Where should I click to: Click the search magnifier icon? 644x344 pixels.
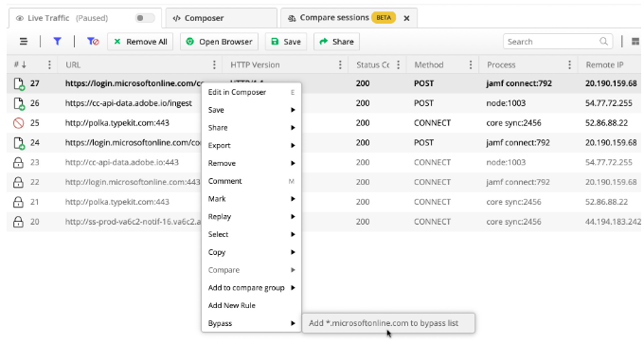[603, 42]
